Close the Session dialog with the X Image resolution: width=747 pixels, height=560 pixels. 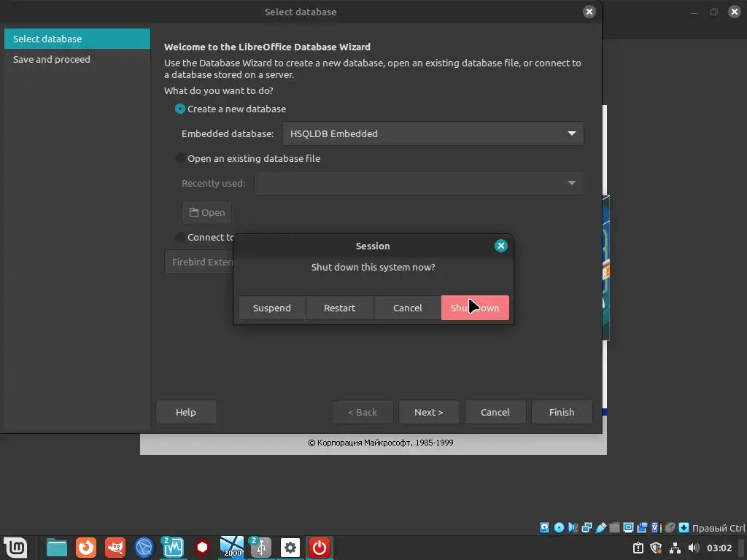point(500,246)
